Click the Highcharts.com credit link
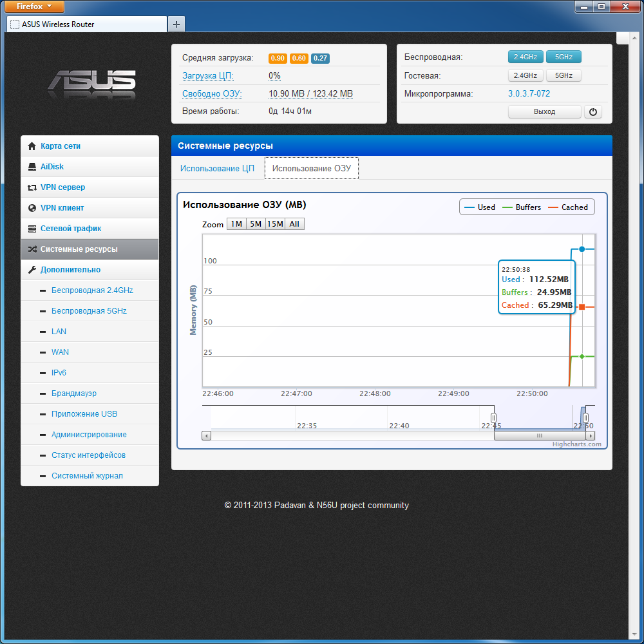 coord(576,444)
